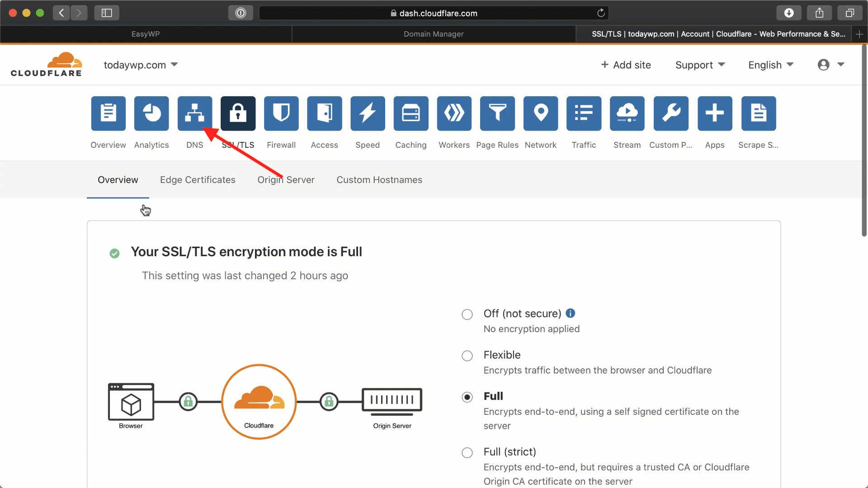
Task: Switch to the Edge Certificates tab
Action: 198,180
